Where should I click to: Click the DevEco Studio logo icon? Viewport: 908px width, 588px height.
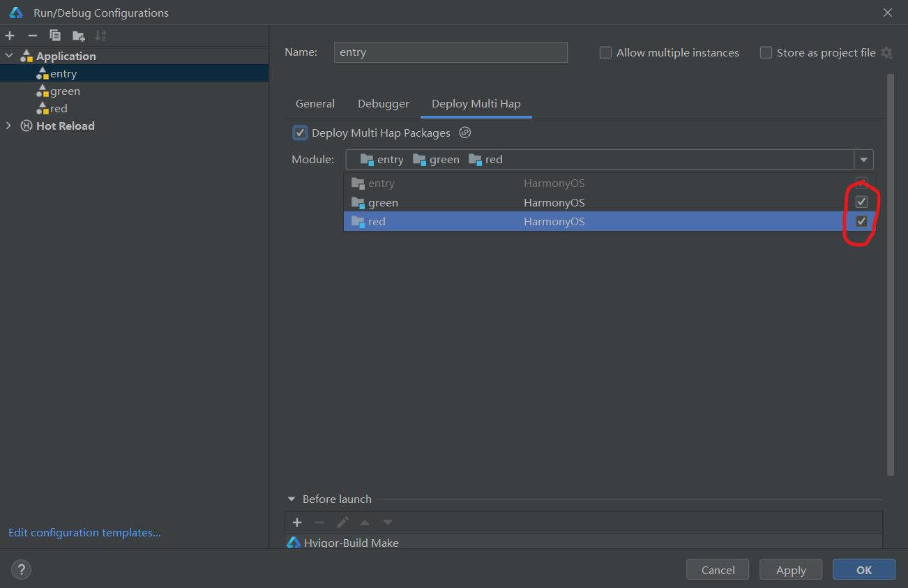pyautogui.click(x=16, y=13)
